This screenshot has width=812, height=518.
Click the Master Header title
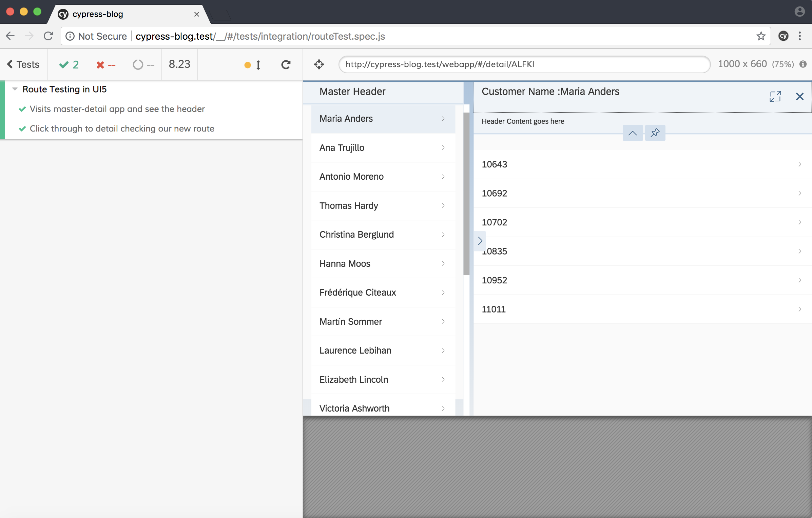coord(352,92)
